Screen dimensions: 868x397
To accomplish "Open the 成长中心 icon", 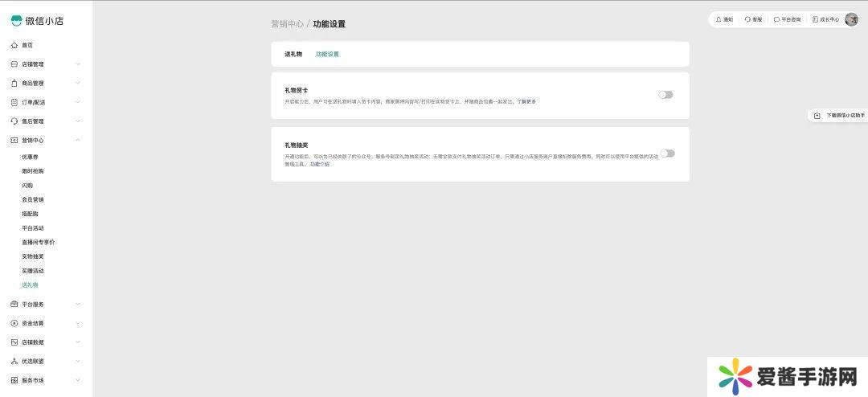I will tap(815, 19).
